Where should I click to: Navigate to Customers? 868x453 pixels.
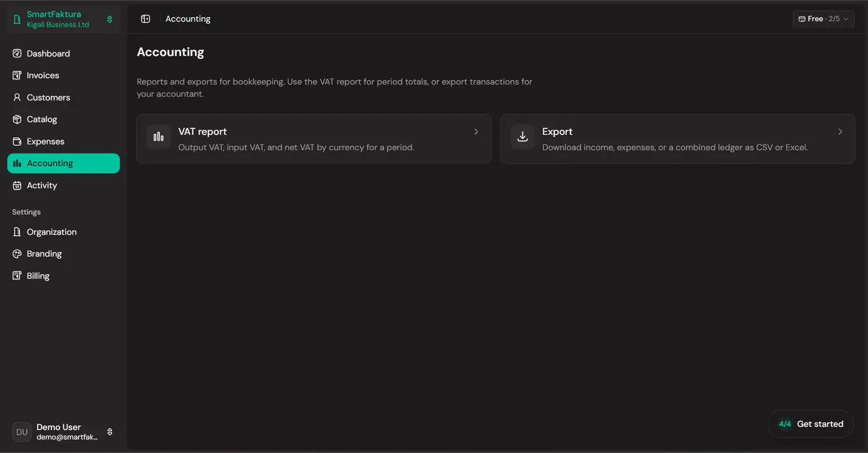coord(63,97)
